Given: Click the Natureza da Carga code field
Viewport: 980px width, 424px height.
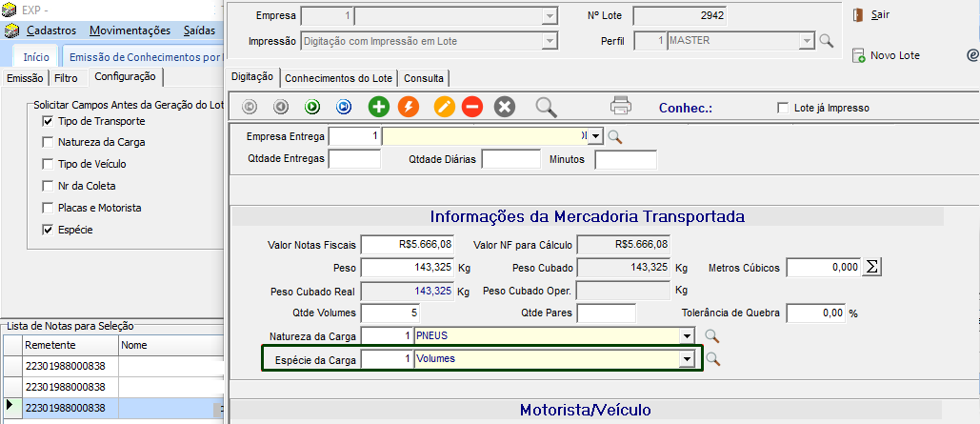Looking at the screenshot, I should click(x=388, y=336).
